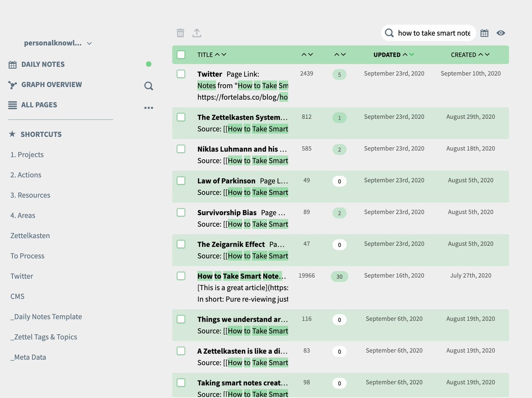Open Niklas Luhmann and his page title
The height and width of the screenshot is (398, 532).
(x=243, y=149)
